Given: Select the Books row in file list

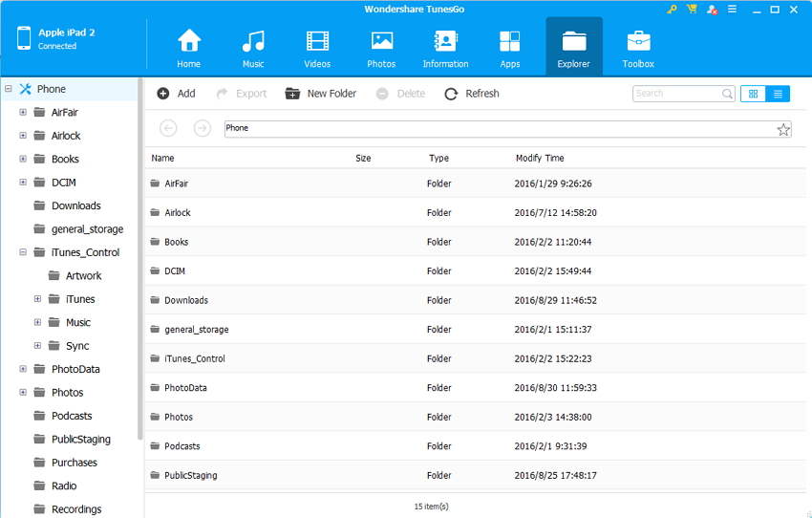Looking at the screenshot, I should tap(476, 242).
